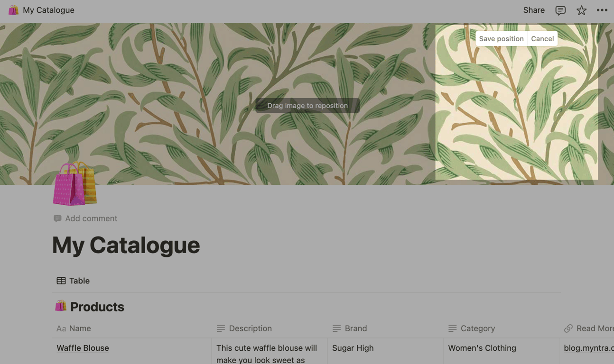Image resolution: width=614 pixels, height=364 pixels.
Task: Click the My Catalogue page title
Action: (x=126, y=245)
